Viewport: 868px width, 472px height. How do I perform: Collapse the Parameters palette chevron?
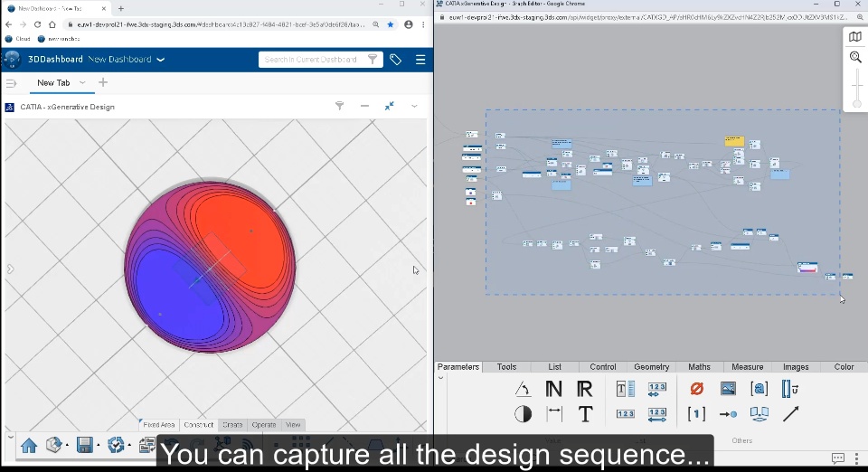(x=440, y=378)
